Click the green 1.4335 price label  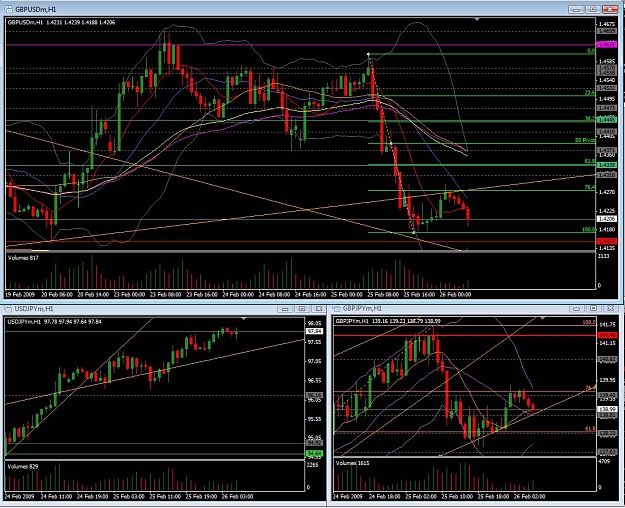point(606,165)
